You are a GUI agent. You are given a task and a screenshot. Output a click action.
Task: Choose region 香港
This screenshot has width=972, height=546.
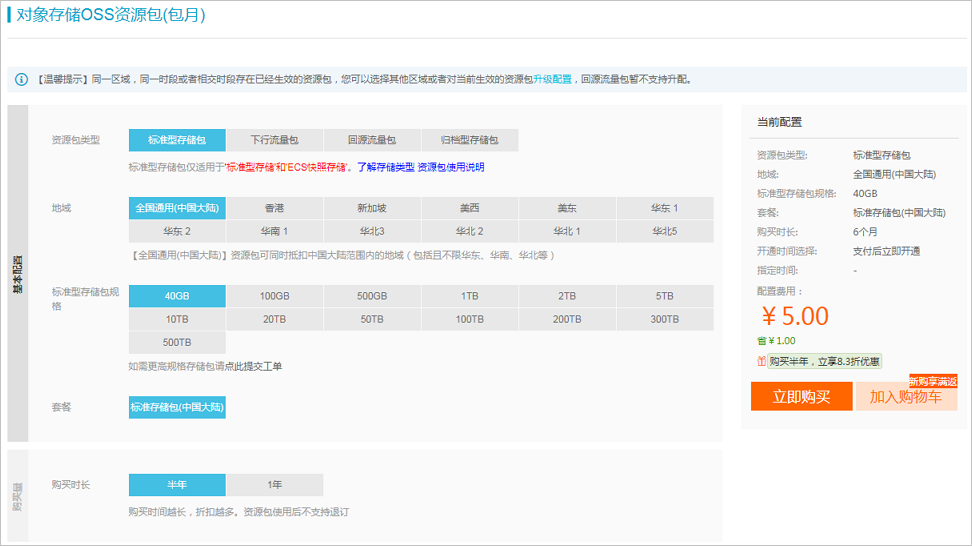point(275,208)
